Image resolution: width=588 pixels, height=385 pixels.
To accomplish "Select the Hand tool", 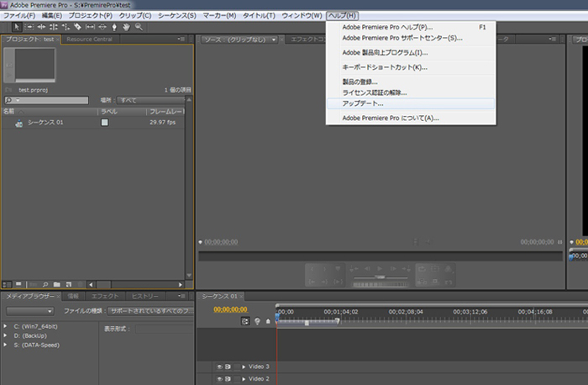I will click(126, 27).
